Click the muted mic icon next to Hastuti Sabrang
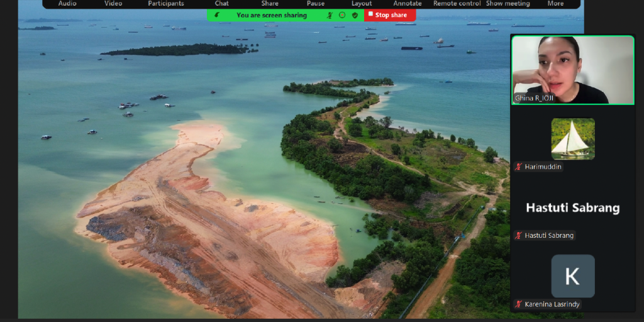The height and width of the screenshot is (322, 644). [x=518, y=235]
